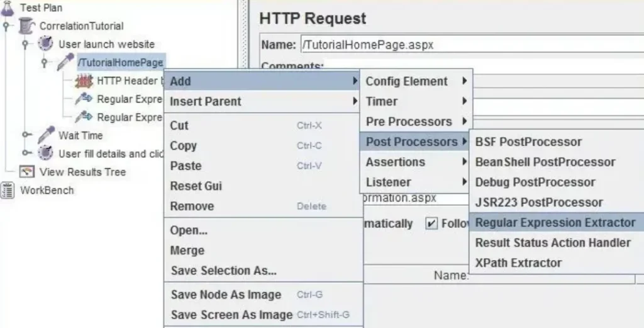This screenshot has height=328, width=644.
Task: Choose Remove from the context menu
Action: [x=192, y=206]
